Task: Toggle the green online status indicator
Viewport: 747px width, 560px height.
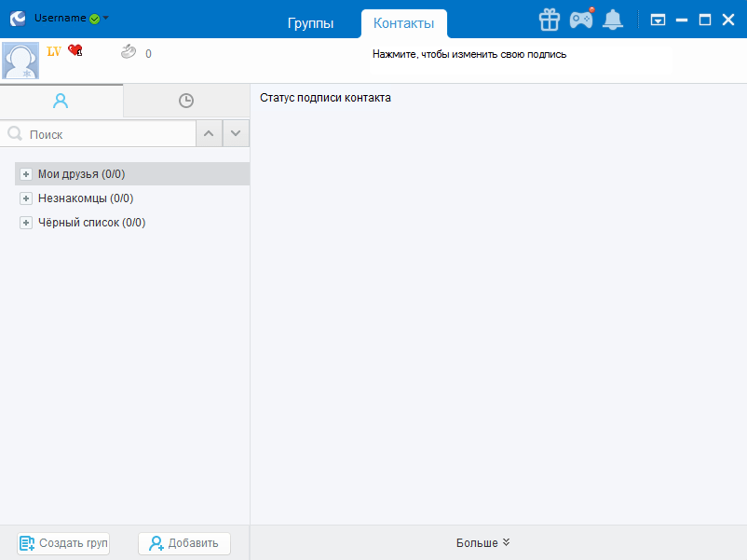Action: coord(94,19)
